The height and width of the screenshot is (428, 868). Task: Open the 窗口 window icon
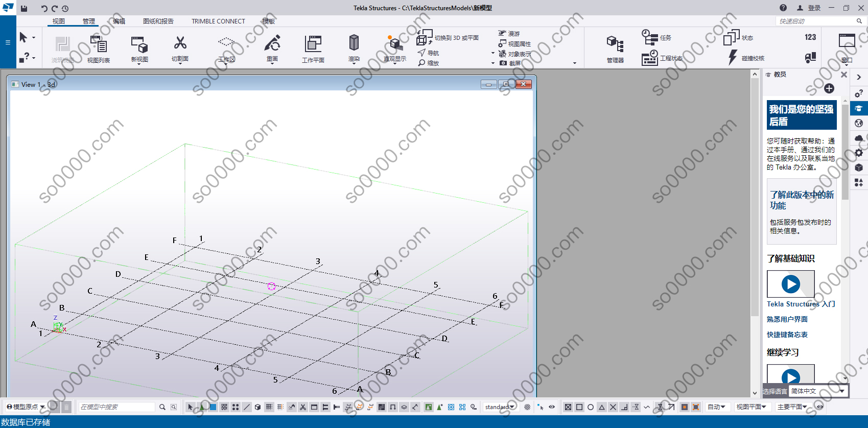click(x=847, y=41)
